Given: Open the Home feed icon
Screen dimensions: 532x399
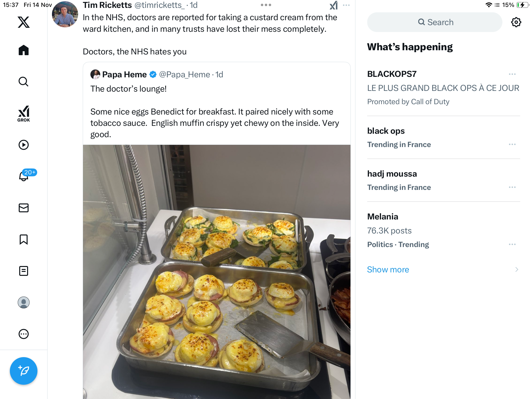Looking at the screenshot, I should 24,50.
